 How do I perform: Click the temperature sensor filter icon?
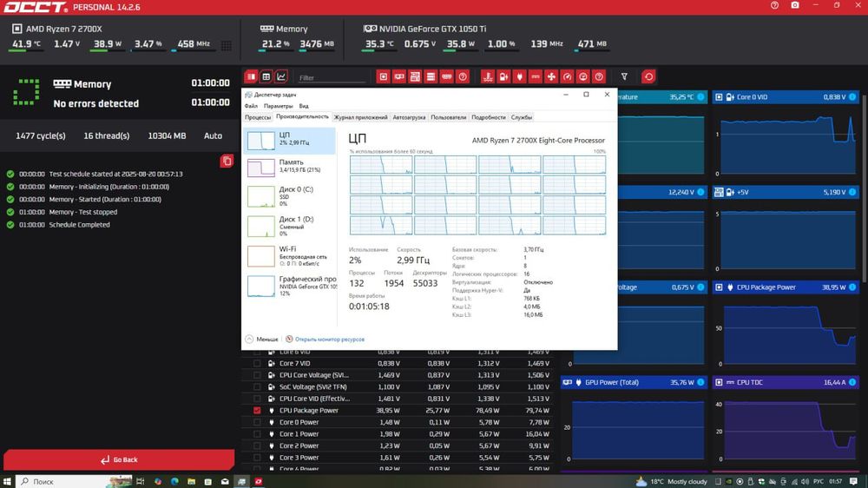[x=488, y=77]
